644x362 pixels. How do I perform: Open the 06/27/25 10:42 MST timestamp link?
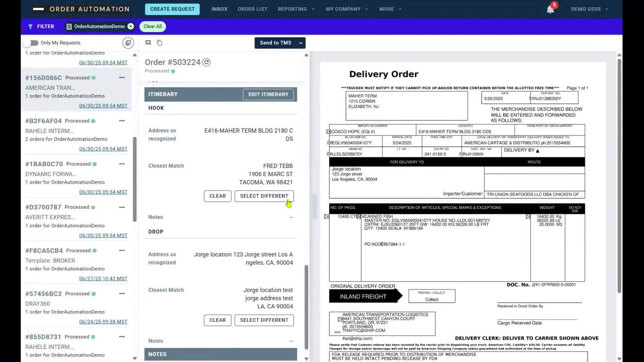pos(103,279)
